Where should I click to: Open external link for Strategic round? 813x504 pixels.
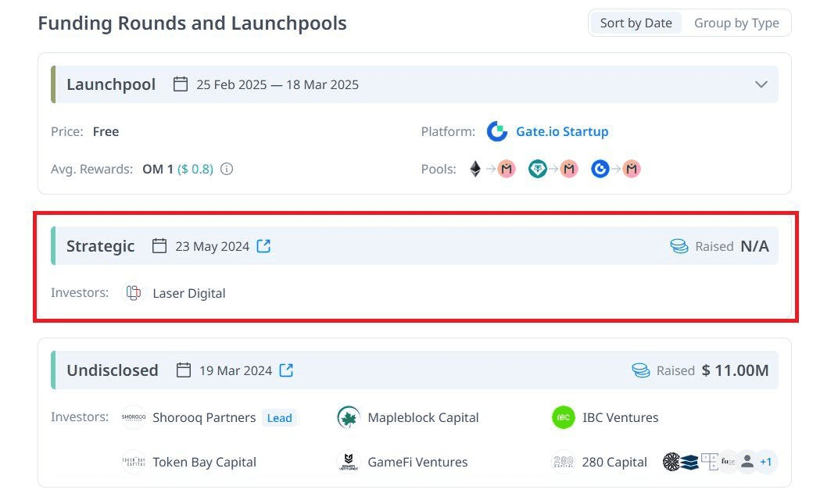(x=263, y=246)
